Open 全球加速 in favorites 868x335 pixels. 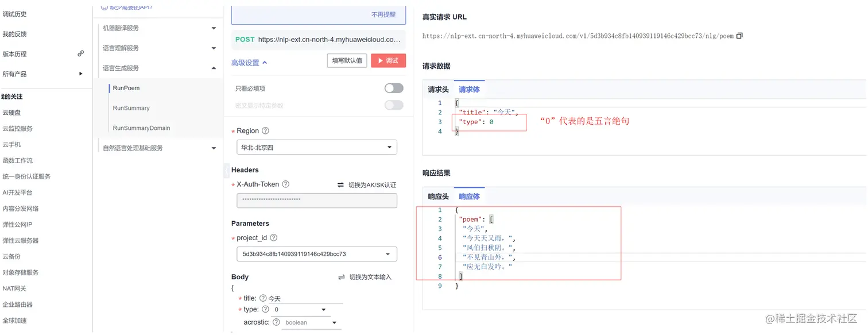tap(14, 321)
